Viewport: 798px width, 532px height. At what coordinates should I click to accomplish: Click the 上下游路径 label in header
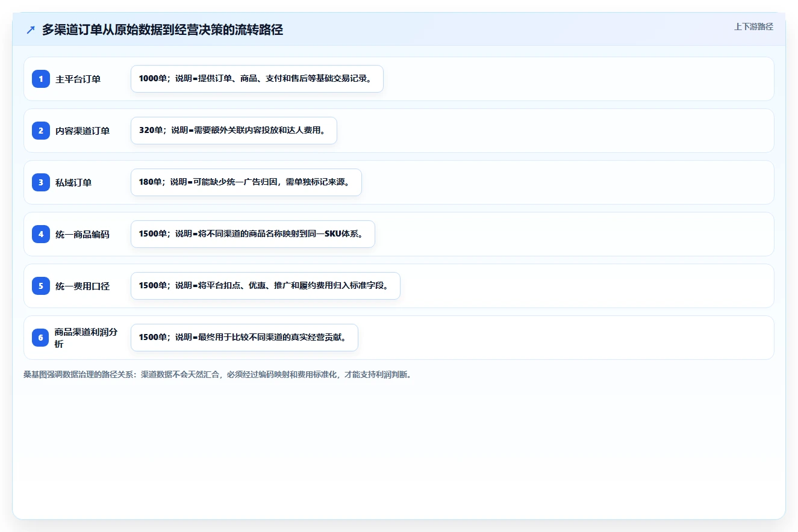coord(753,26)
